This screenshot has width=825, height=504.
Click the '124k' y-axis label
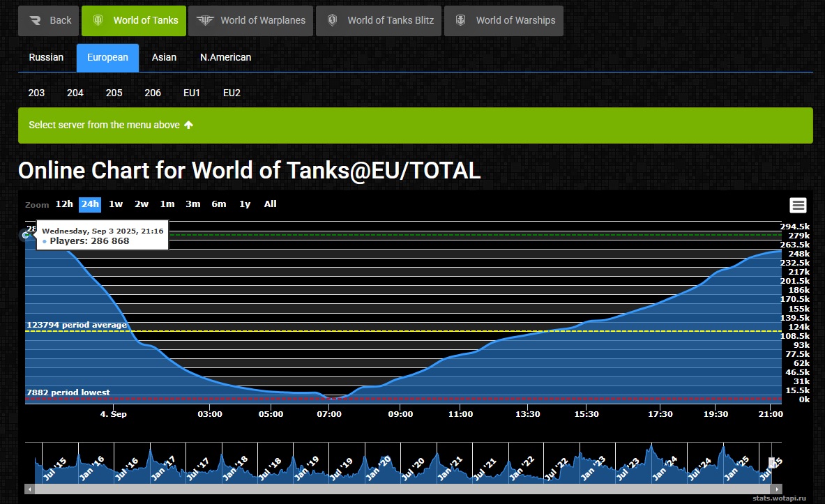799,327
